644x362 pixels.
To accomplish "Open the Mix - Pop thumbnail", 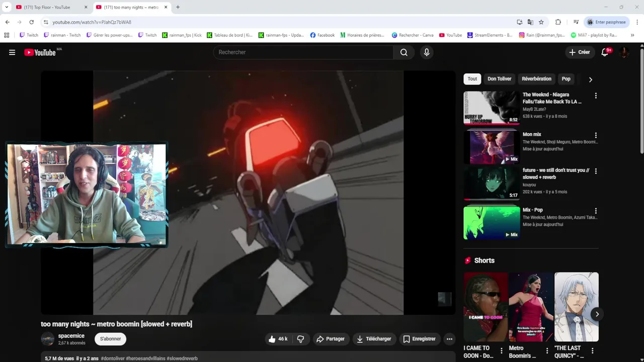I will pos(492,223).
